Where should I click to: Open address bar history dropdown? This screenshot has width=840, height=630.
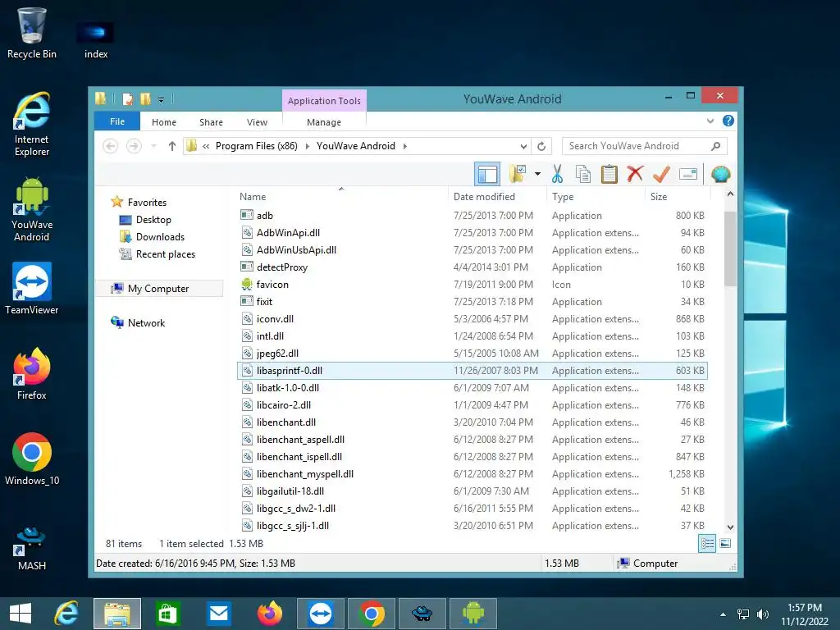pyautogui.click(x=523, y=146)
